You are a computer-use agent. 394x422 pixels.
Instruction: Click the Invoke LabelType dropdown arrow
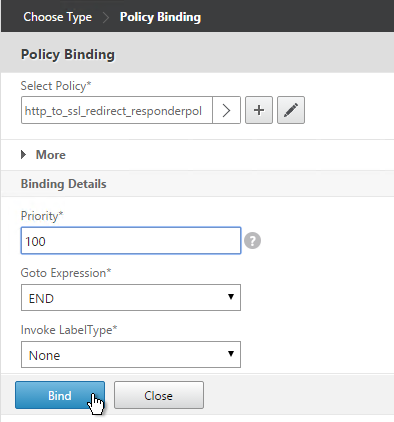[231, 354]
